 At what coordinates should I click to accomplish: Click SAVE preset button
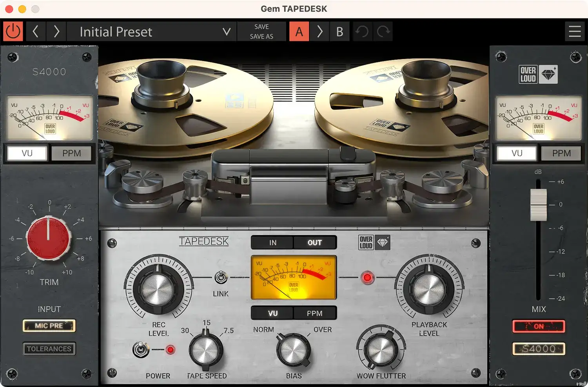click(x=261, y=27)
